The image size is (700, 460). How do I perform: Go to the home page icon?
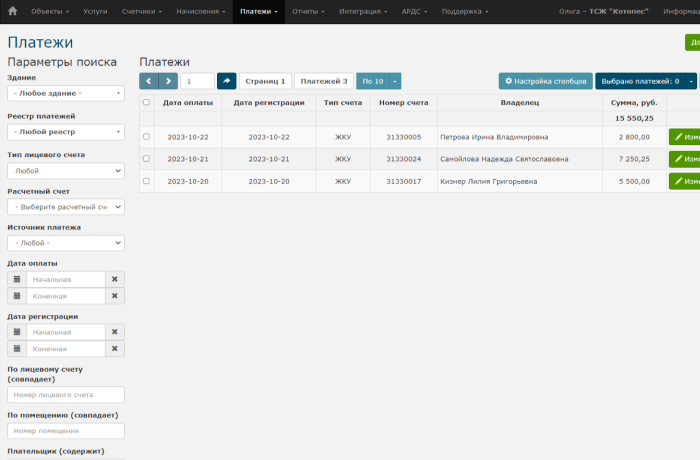(12, 11)
